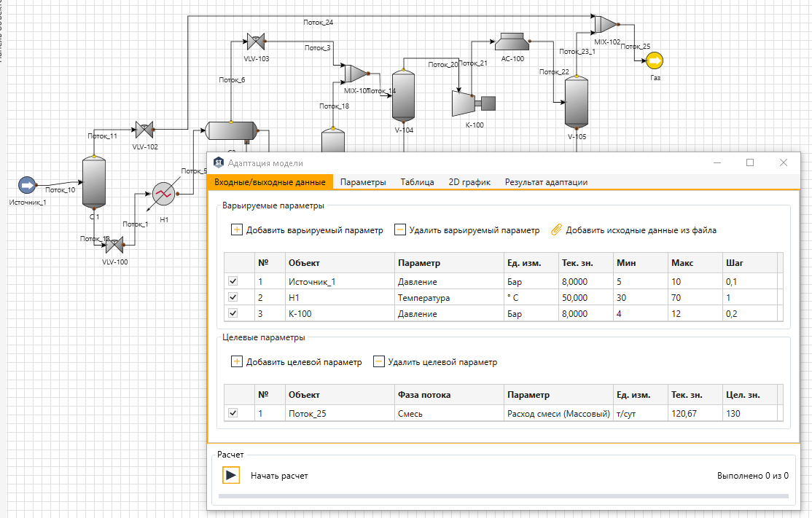The width and height of the screenshot is (812, 518).
Task: Click the plus icon for adding variable parameter
Action: pos(237,229)
